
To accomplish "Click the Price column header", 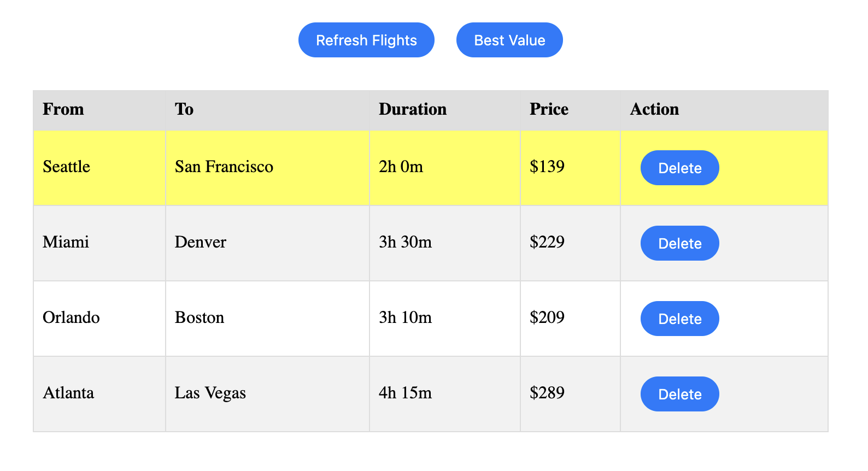I will pos(549,109).
